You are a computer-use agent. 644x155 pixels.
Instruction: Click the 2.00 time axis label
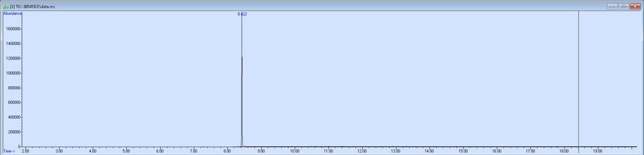[x=25, y=151]
